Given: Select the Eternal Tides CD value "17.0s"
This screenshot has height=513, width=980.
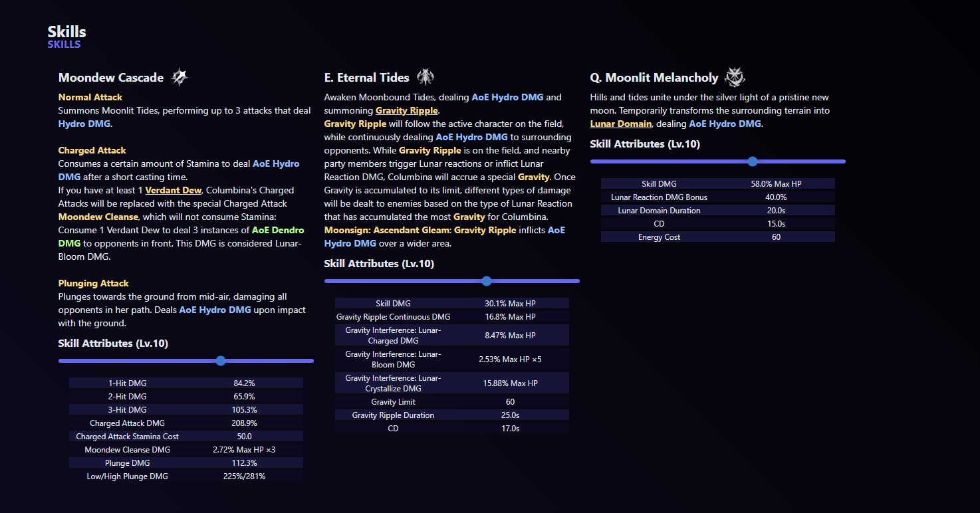Looking at the screenshot, I should 511,429.
